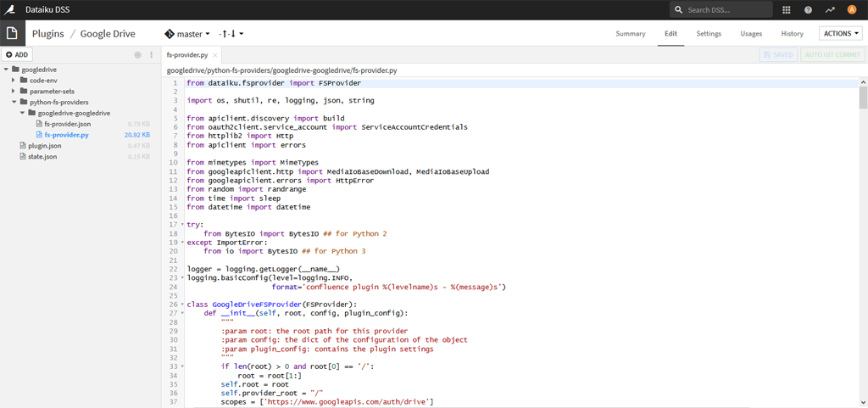Switch to the Summary tab
The image size is (868, 408).
(631, 34)
